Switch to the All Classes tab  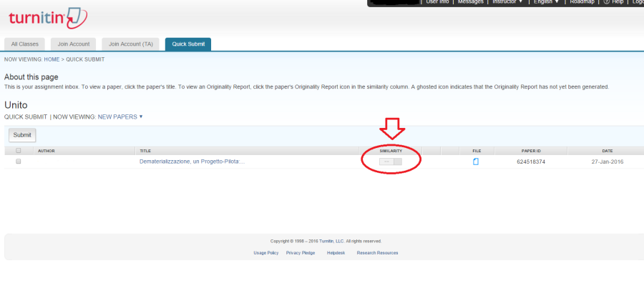tap(24, 44)
